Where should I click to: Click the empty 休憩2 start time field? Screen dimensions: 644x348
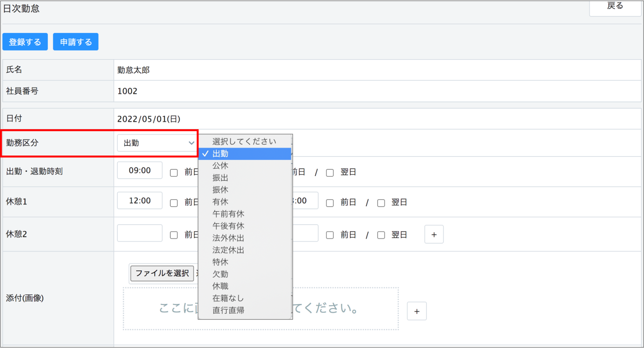pos(140,233)
